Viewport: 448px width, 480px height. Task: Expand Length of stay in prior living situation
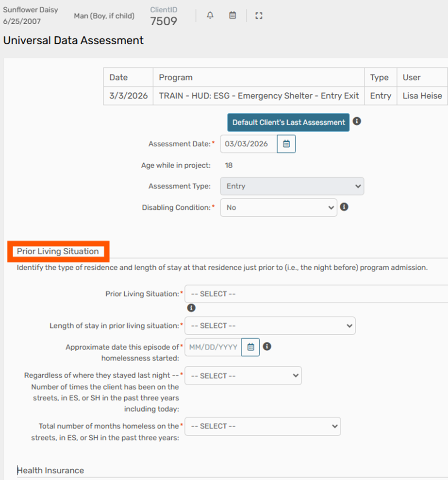click(x=270, y=326)
